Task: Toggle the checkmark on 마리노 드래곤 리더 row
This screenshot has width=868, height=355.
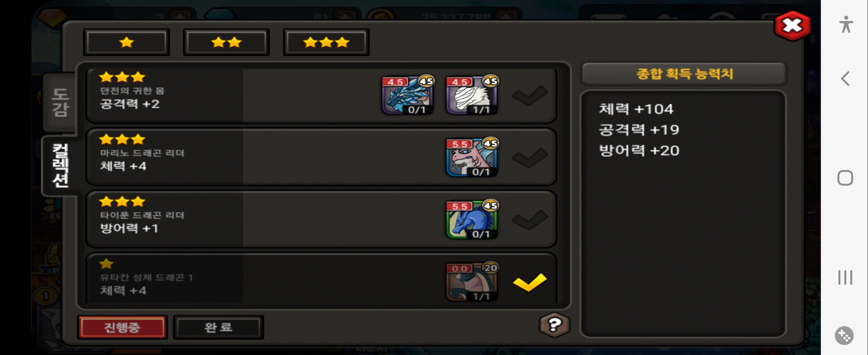Action: pos(530,158)
